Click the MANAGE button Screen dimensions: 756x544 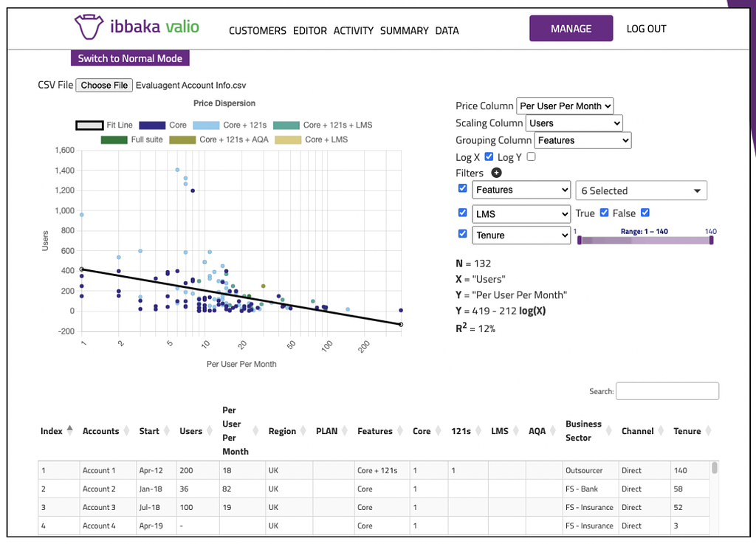571,29
